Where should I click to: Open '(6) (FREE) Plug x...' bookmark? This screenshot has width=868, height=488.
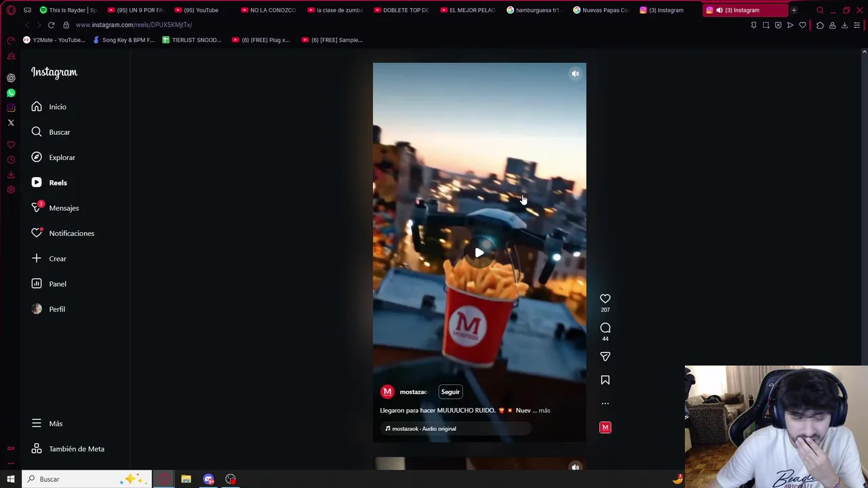(x=261, y=40)
